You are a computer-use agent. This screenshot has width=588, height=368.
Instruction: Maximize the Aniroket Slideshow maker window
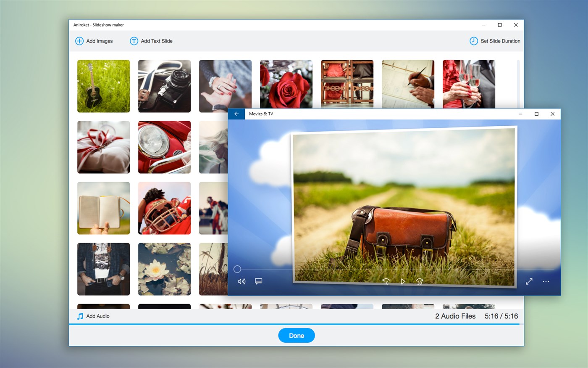(x=500, y=25)
